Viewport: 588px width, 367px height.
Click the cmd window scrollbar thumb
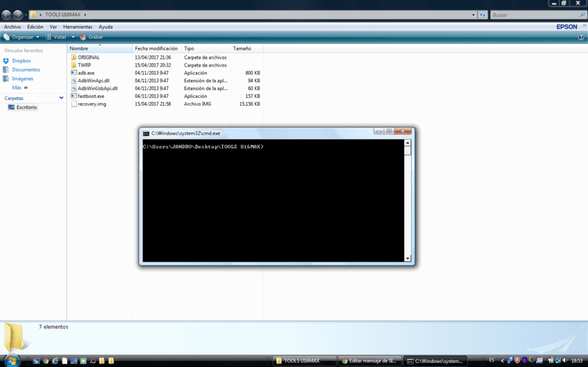click(408, 151)
